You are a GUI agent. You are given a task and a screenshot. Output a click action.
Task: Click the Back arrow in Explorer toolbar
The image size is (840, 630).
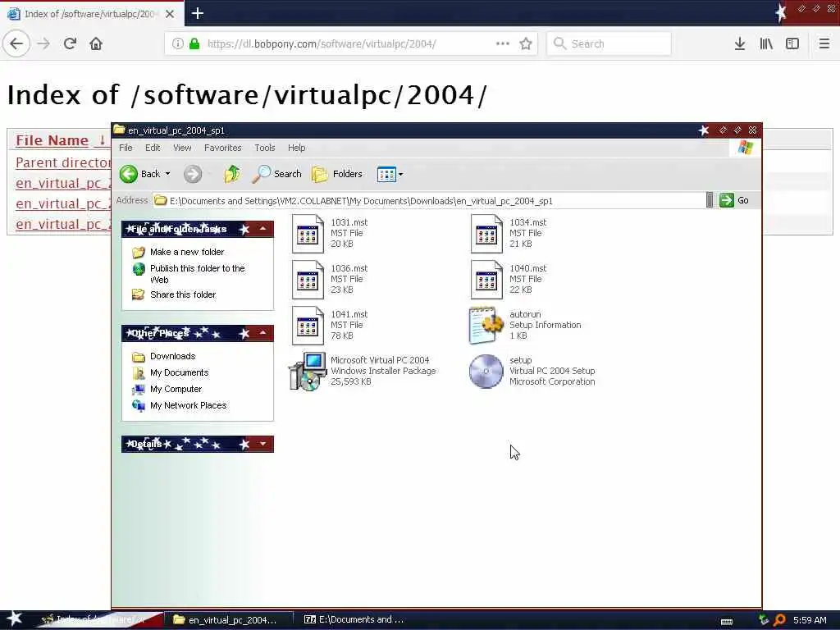129,174
